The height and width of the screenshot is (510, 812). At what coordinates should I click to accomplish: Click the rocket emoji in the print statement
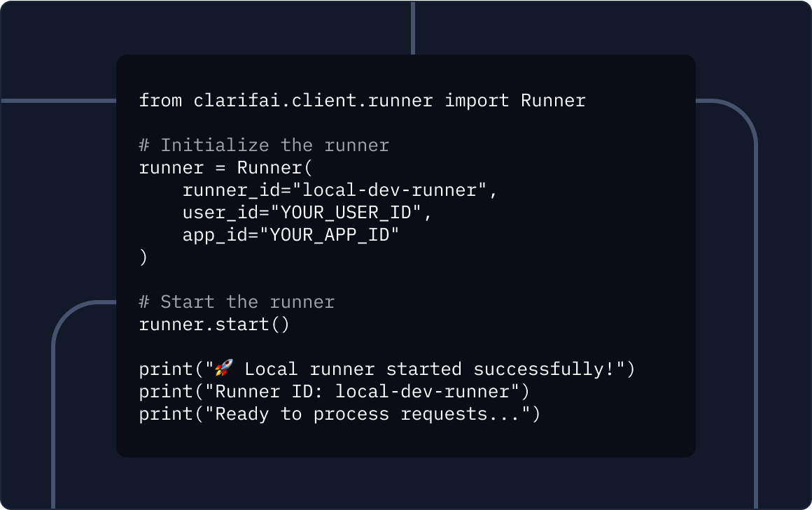(x=224, y=369)
